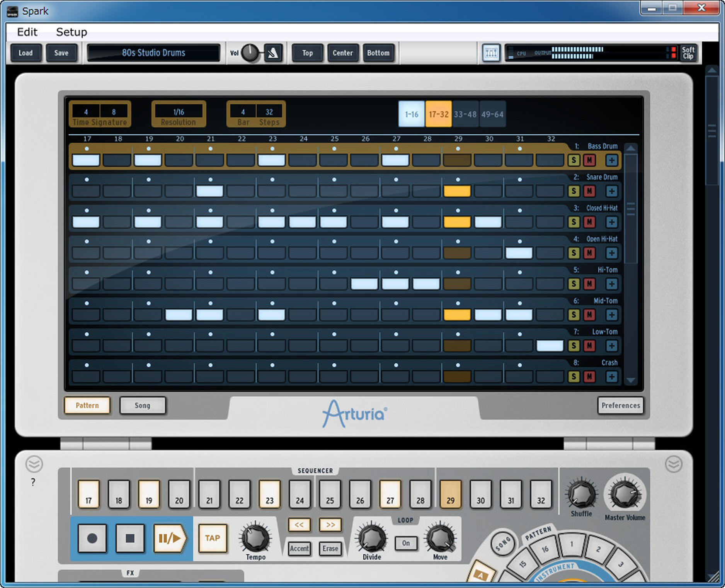Image resolution: width=725 pixels, height=588 pixels.
Task: Solo the Crash track
Action: click(574, 376)
